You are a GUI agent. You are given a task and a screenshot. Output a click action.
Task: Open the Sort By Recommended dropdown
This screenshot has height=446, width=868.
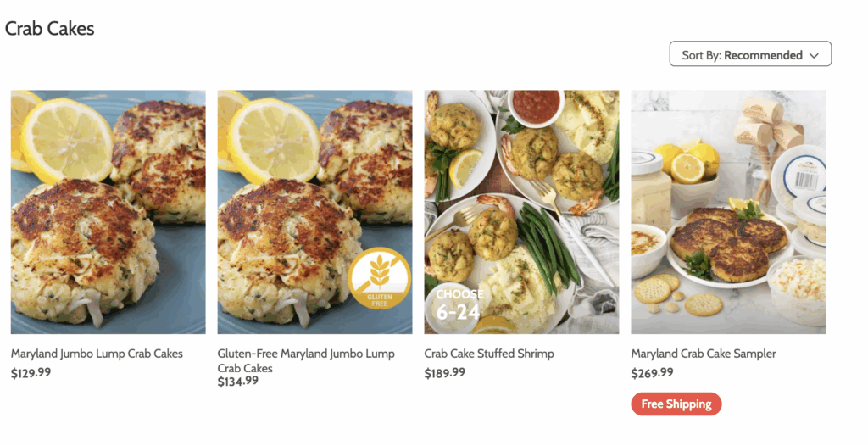point(750,53)
